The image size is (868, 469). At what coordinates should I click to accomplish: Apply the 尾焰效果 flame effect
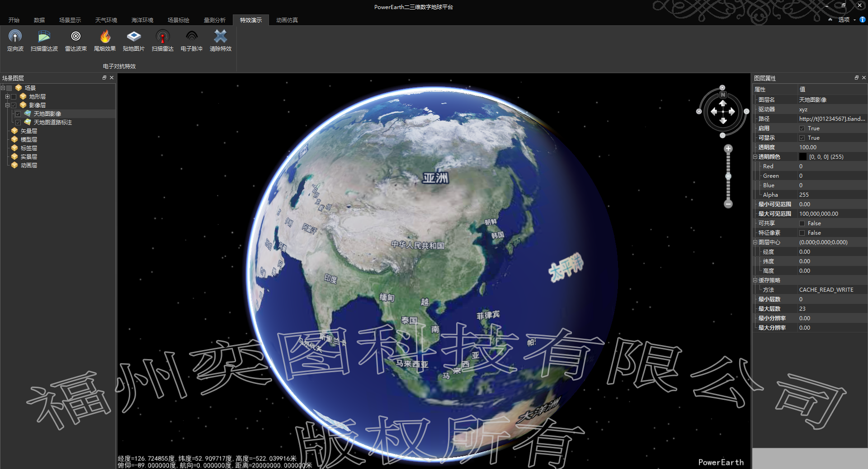(x=104, y=40)
